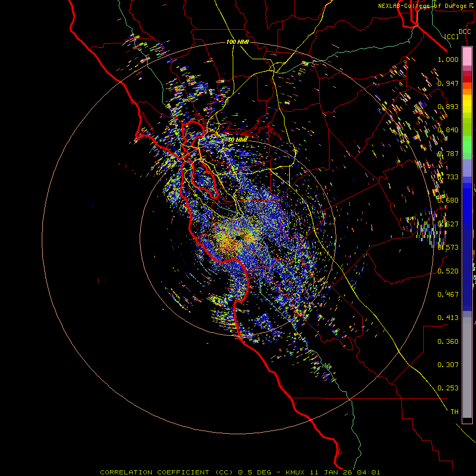Select the 1.000 scale value
The width and height of the screenshot is (476, 476).
coord(448,59)
